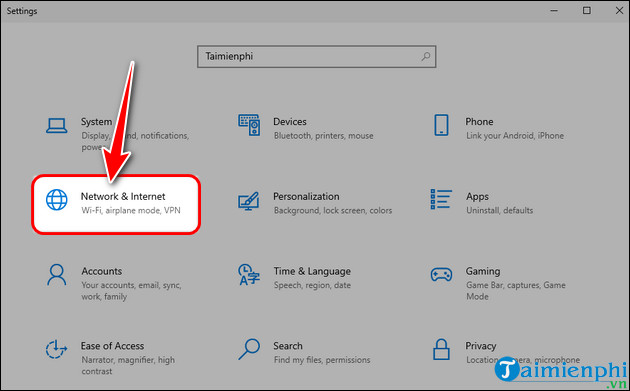
Task: Open the Devices category title
Action: [290, 122]
